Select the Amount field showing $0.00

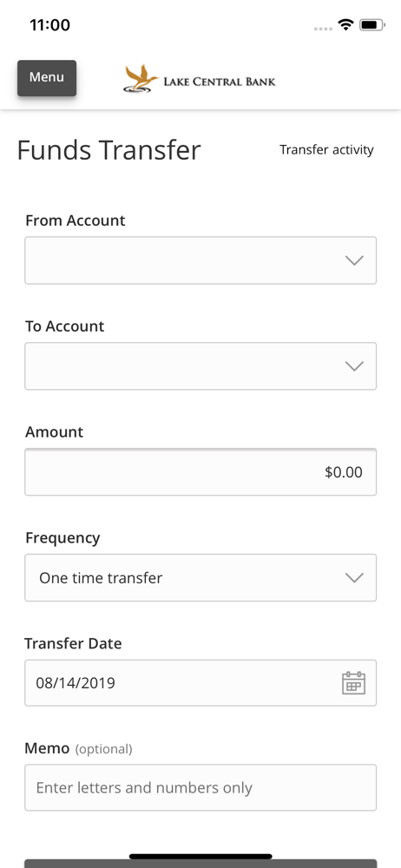(200, 471)
